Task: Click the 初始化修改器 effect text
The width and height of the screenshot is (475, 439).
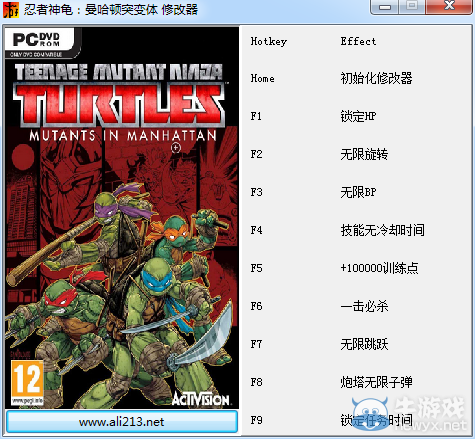Action: 376,78
